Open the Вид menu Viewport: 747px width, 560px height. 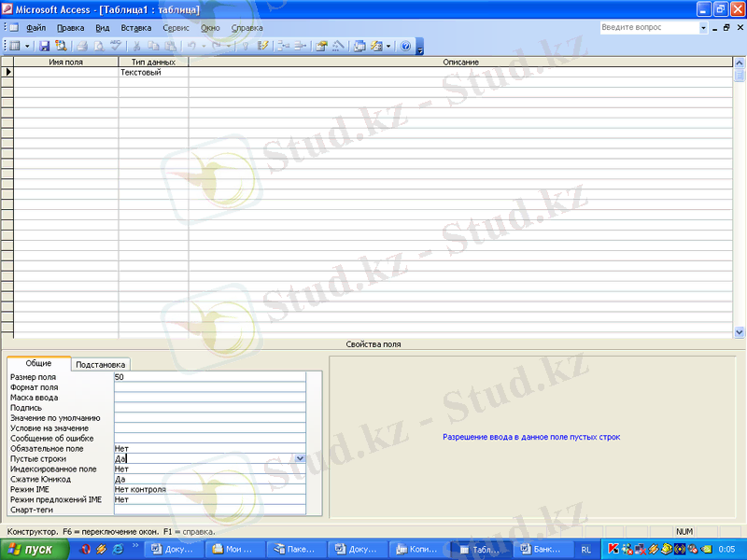(103, 28)
